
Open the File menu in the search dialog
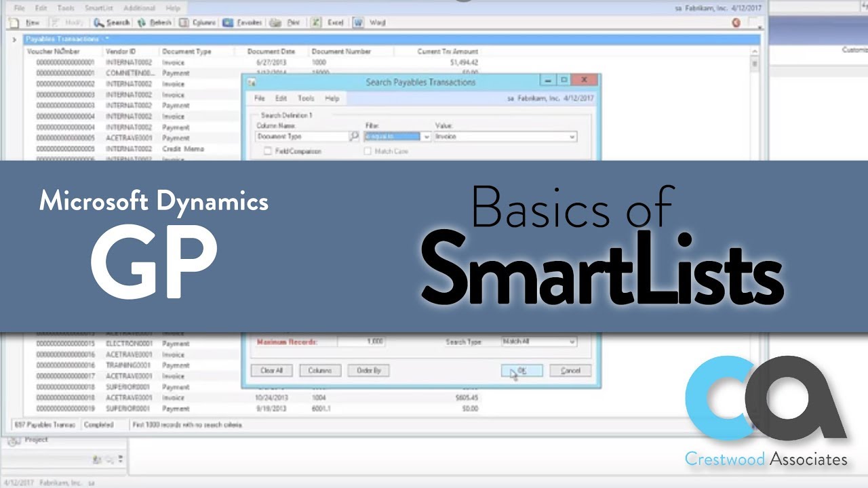tap(259, 98)
